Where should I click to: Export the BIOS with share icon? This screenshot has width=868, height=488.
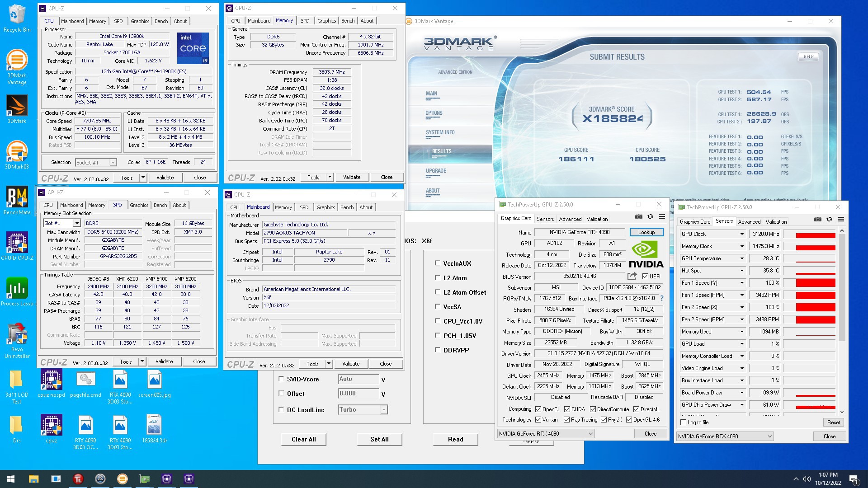pyautogui.click(x=632, y=276)
